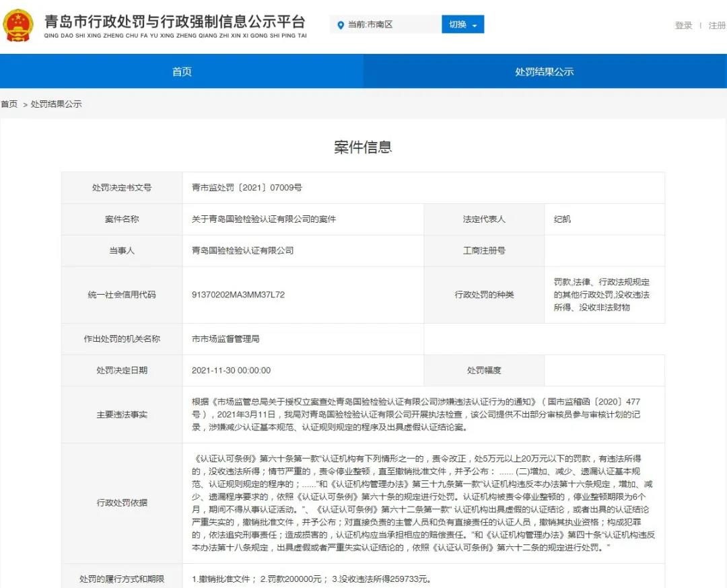727x588 pixels.
Task: Open the 处罚结果公示 navigation tab
Action: 545,71
